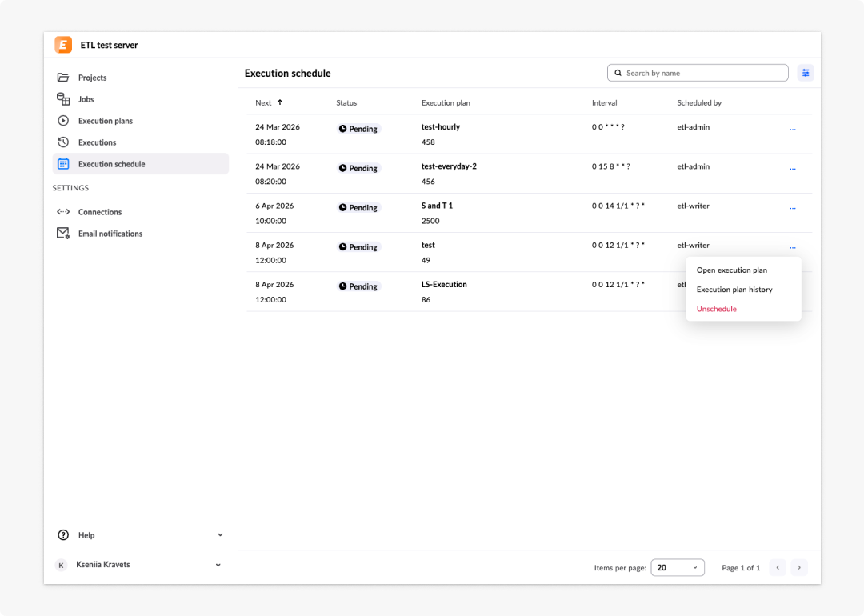864x616 pixels.
Task: Click interval 0 15 8 * * ?
Action: [611, 166]
